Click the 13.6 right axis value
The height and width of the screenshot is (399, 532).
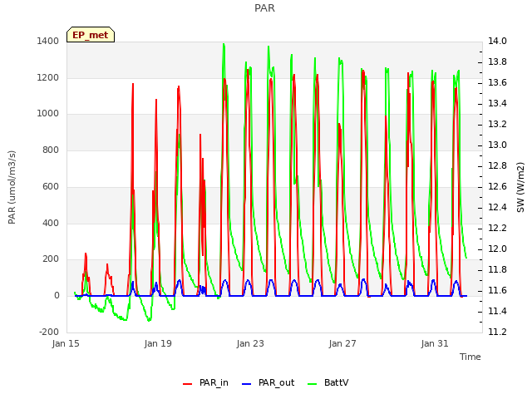coord(497,83)
